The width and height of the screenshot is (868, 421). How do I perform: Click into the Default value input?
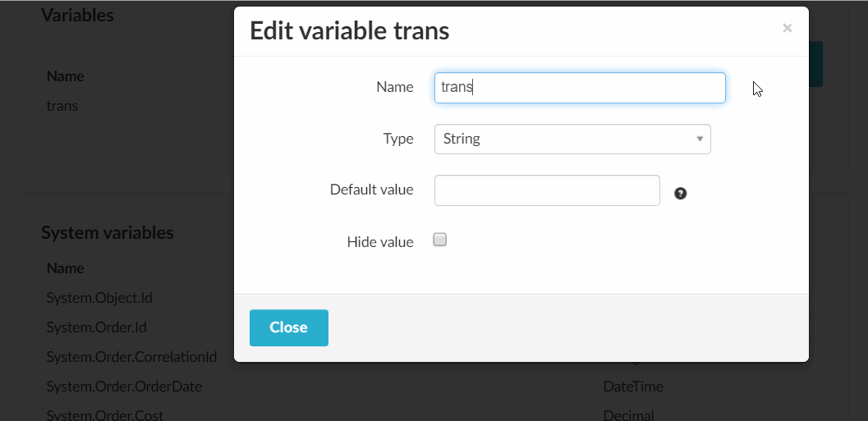click(546, 190)
